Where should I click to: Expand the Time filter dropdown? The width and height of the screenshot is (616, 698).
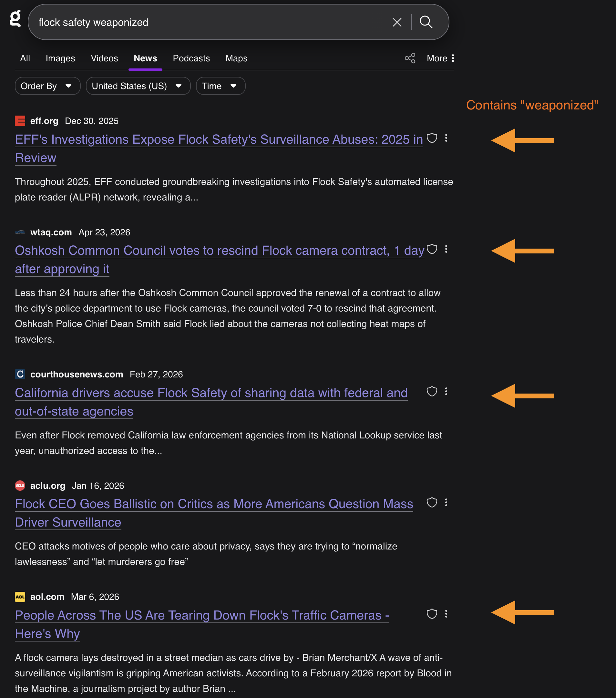pyautogui.click(x=221, y=86)
